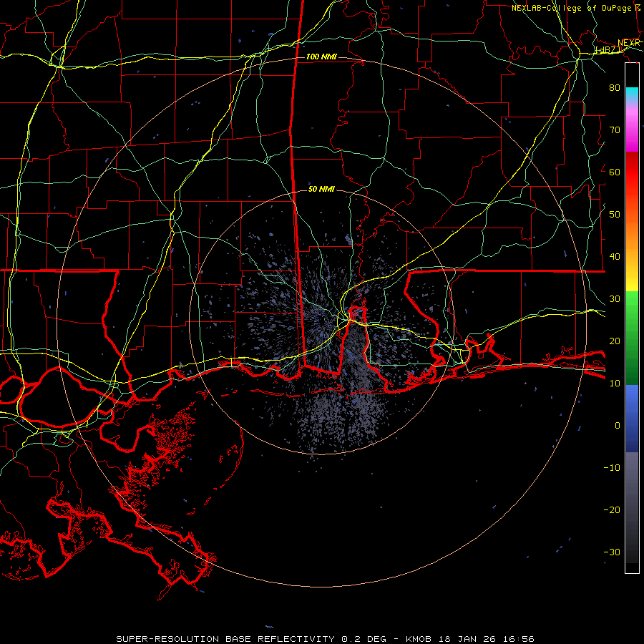Click the "20" value on dBZ scale

click(615, 341)
